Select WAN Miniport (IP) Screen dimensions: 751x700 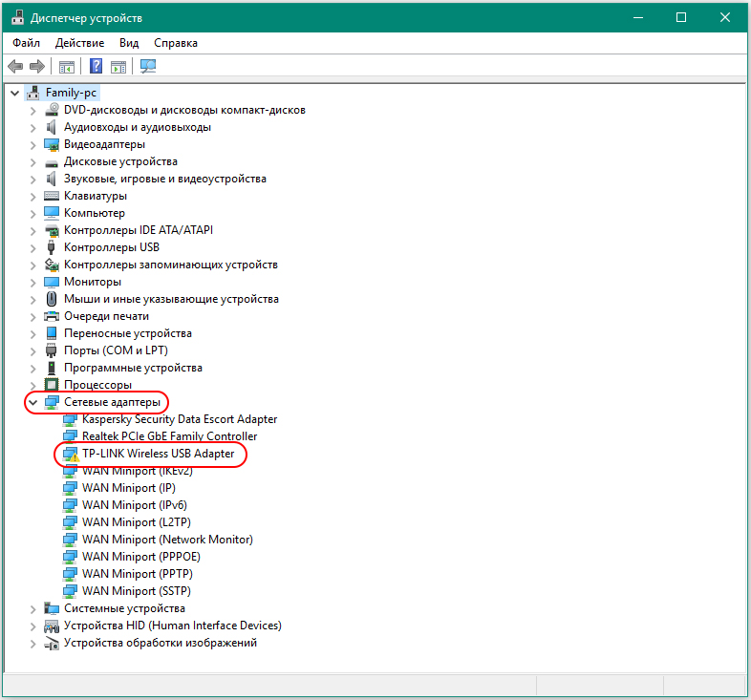click(x=129, y=488)
